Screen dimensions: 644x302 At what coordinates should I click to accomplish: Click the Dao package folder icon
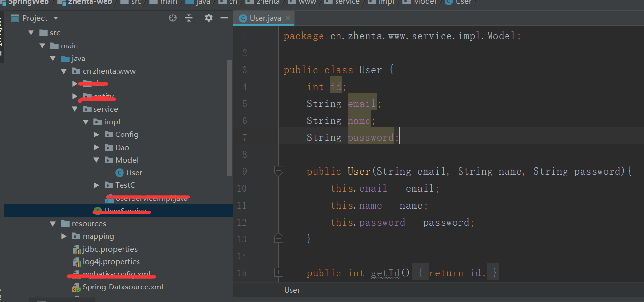(x=109, y=147)
